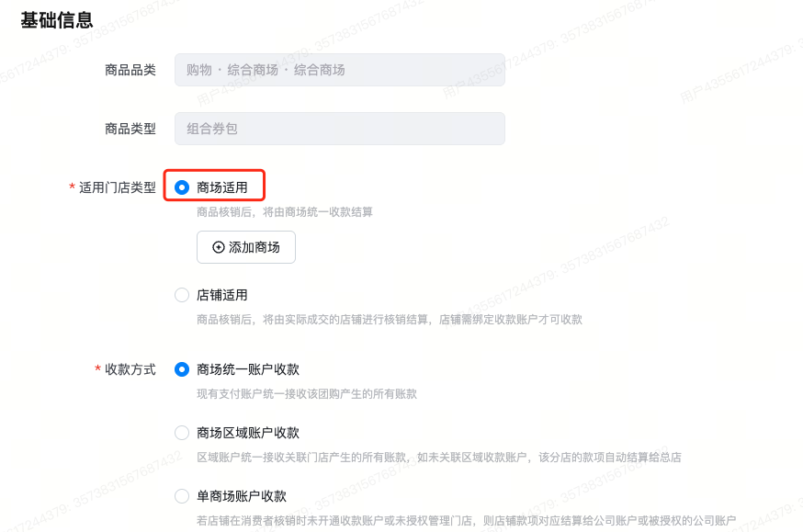Select the 店铺适用 radio option
The width and height of the screenshot is (803, 532).
(182, 295)
